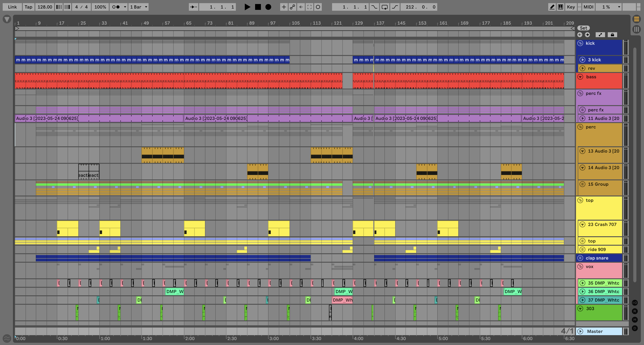
Task: Unfold the 303 track
Action: tap(580, 309)
